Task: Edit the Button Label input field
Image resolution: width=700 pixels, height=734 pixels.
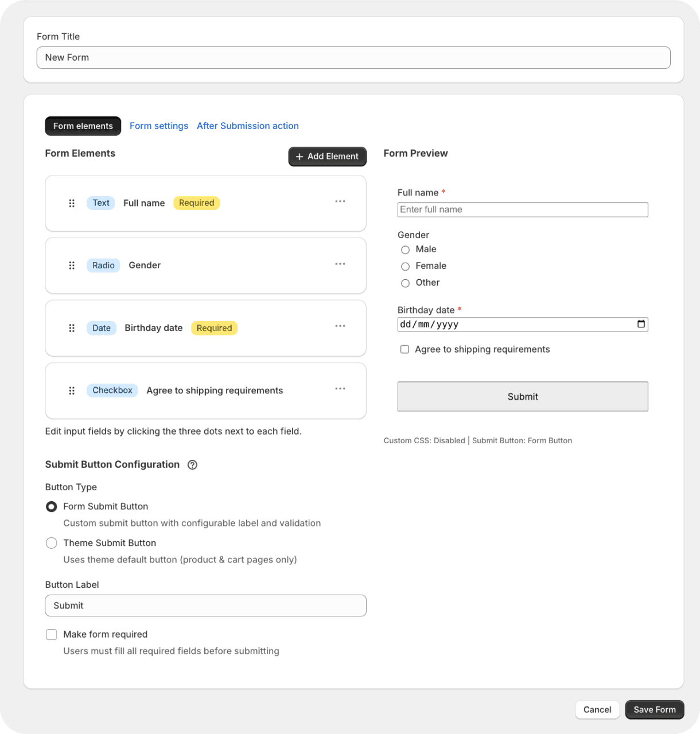Action: click(205, 606)
